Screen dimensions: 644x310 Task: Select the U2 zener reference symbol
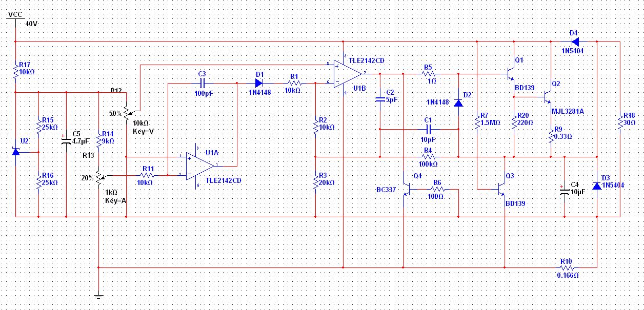(x=15, y=152)
